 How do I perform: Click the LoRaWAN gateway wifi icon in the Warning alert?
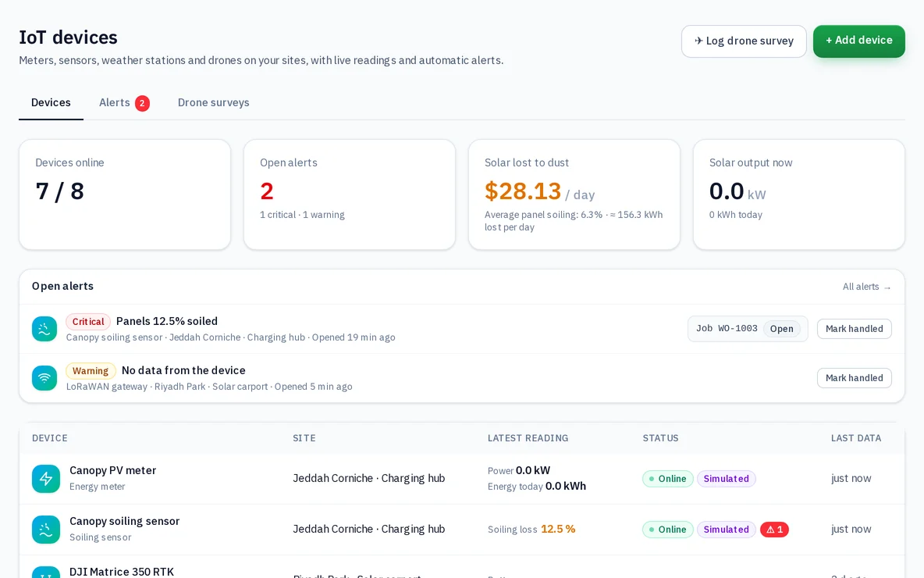[x=44, y=378]
